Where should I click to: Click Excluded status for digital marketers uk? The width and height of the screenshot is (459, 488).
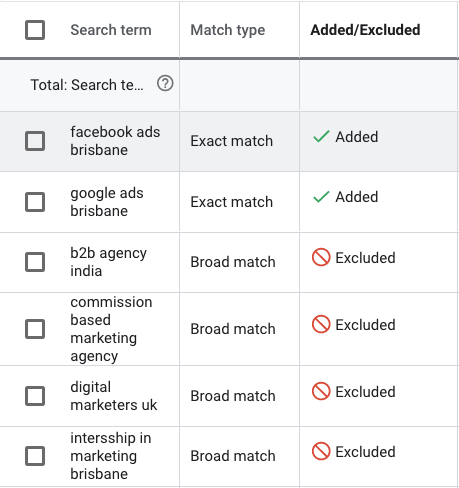point(365,392)
